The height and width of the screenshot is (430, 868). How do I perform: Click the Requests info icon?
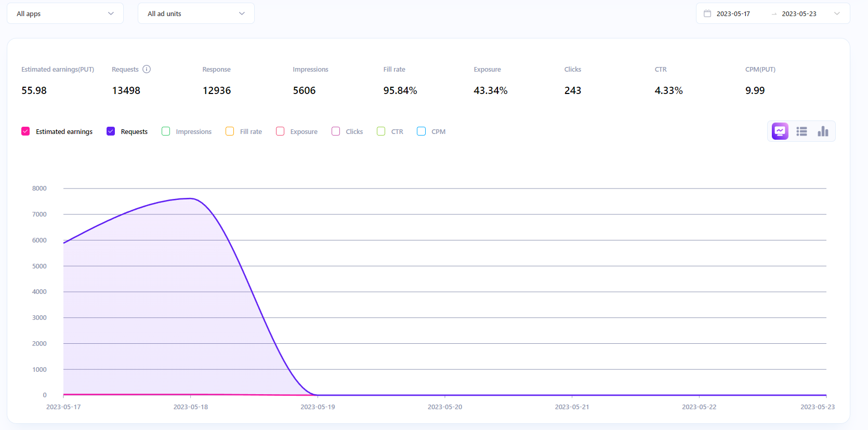click(x=147, y=70)
